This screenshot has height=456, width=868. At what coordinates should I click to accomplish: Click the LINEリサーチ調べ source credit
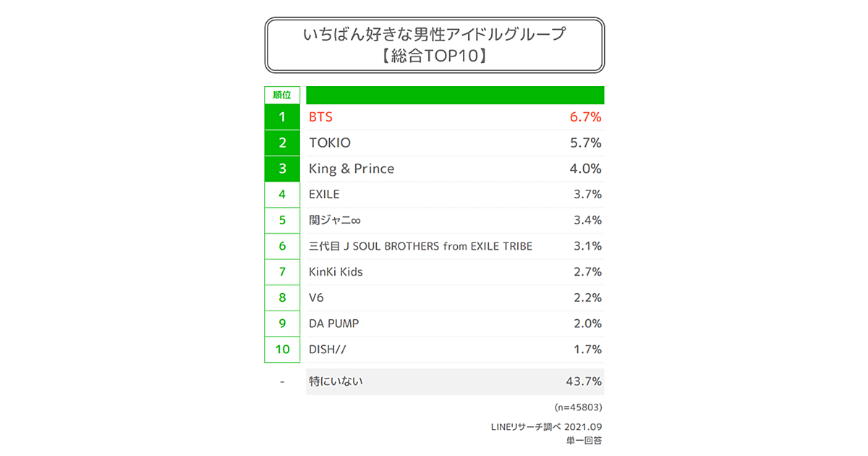coord(530,427)
